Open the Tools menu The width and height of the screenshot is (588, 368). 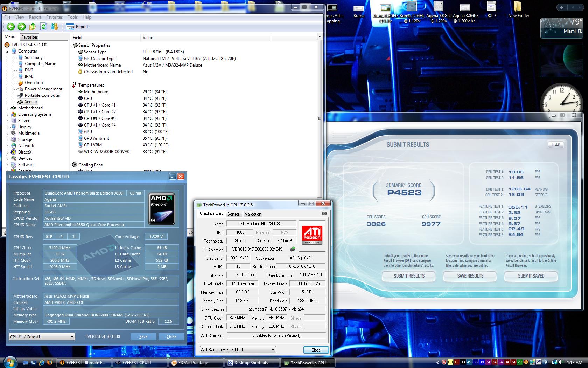(x=72, y=17)
